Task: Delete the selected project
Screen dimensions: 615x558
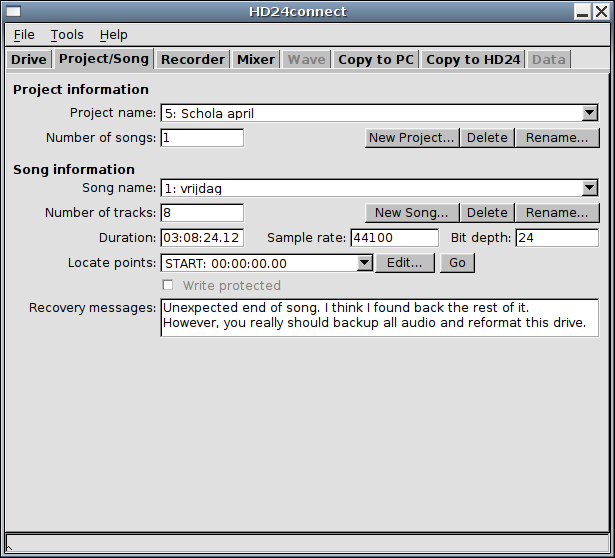Action: click(x=487, y=138)
